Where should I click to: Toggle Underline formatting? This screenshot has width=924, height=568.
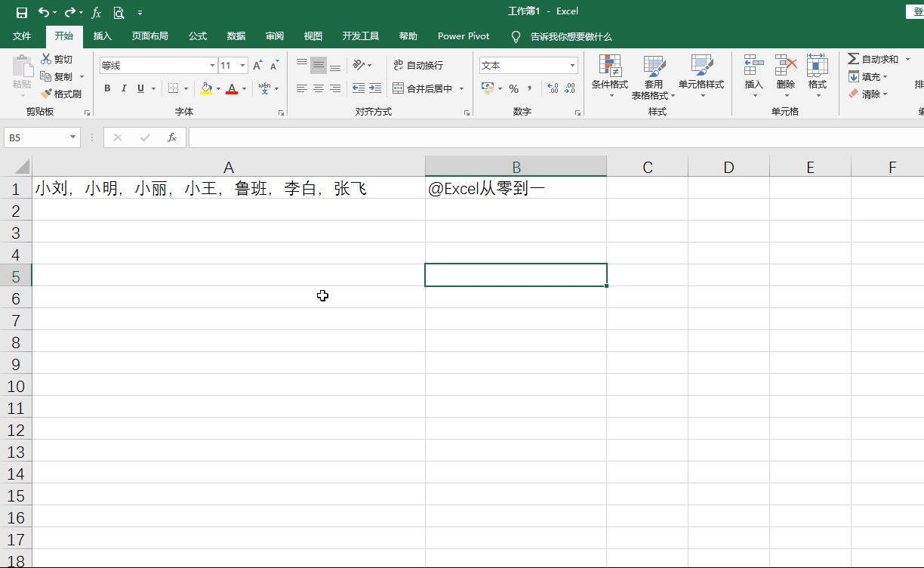pyautogui.click(x=140, y=88)
